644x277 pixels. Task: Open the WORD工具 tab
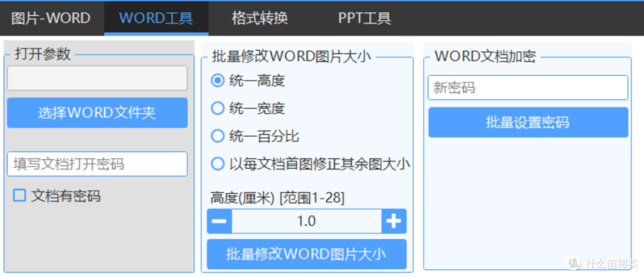tap(156, 18)
